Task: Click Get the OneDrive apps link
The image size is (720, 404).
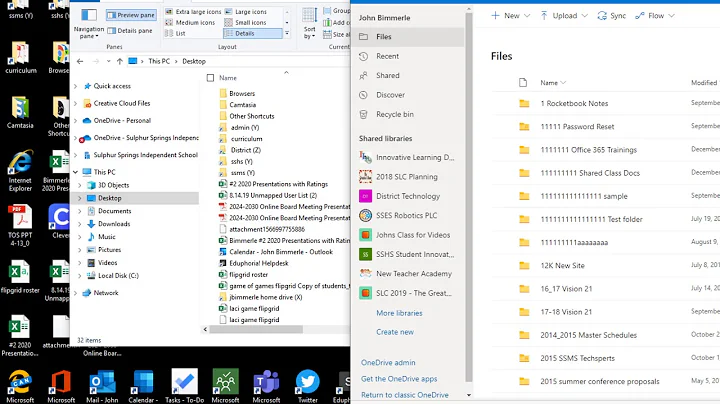Action: [399, 379]
